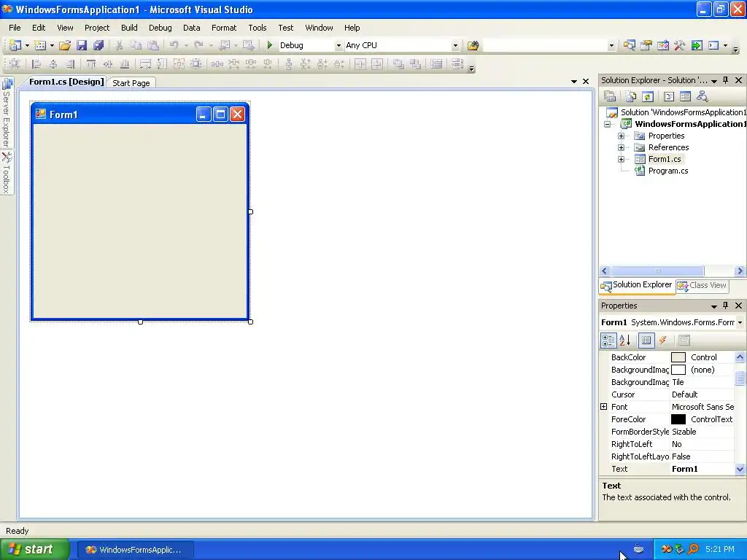747x560 pixels.
Task: Switch to the Start Page tab
Action: [131, 83]
